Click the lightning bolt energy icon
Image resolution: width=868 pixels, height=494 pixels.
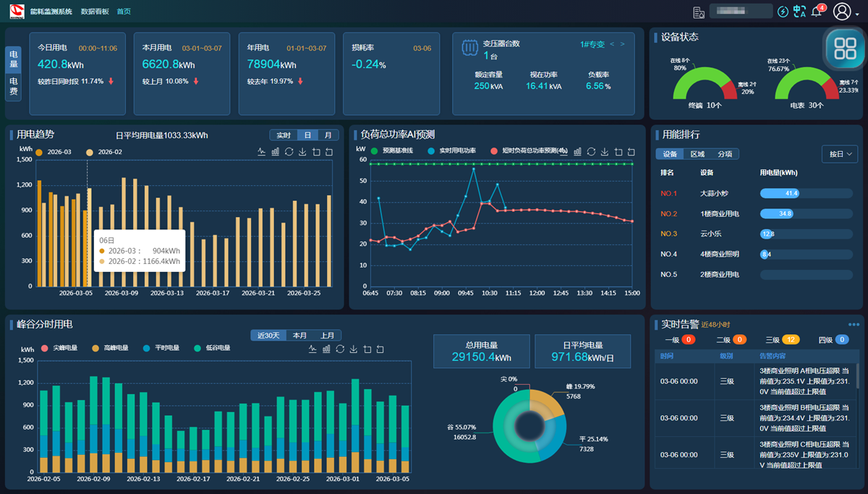click(x=783, y=12)
